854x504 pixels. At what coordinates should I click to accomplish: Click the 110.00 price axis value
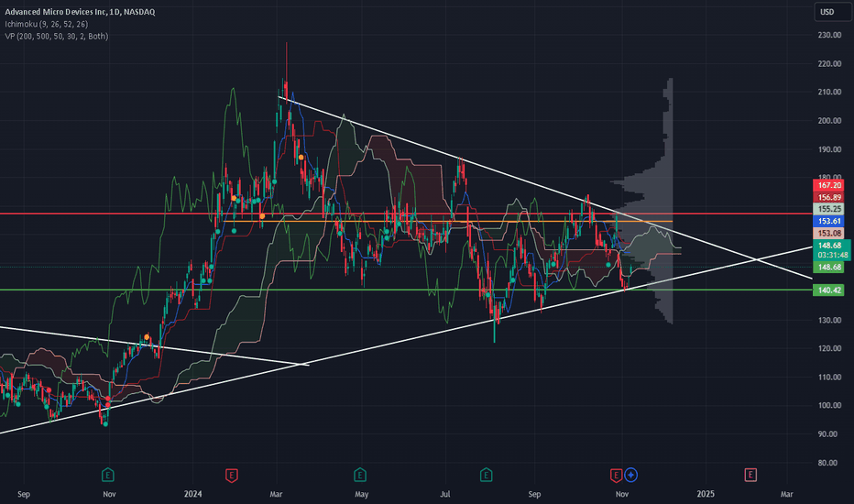tap(829, 377)
